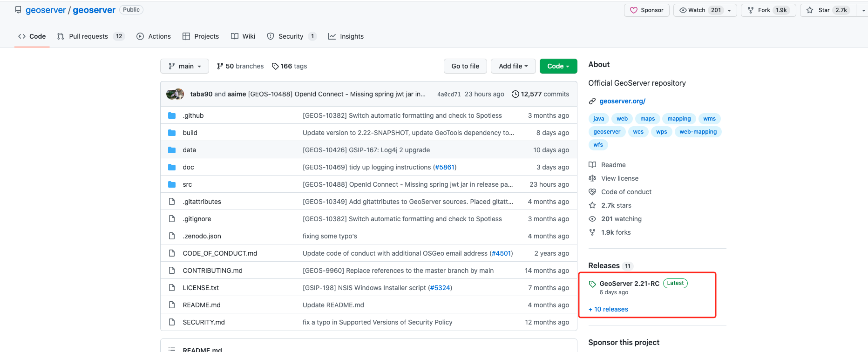Open the green Code dropdown

[x=558, y=66]
